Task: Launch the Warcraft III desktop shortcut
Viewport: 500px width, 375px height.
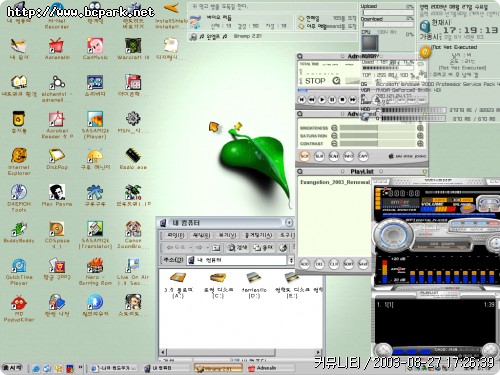Action: click(x=133, y=49)
